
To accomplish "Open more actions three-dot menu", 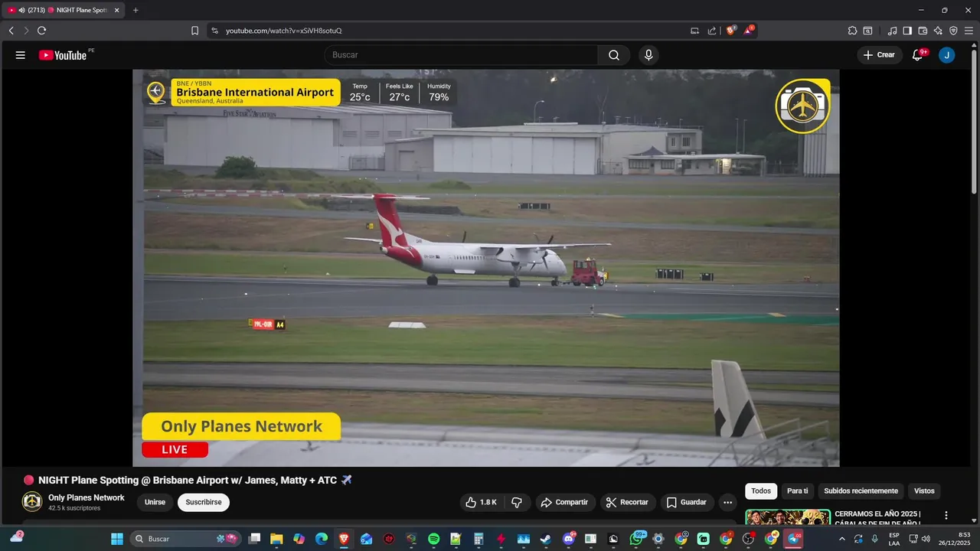I will 728,503.
